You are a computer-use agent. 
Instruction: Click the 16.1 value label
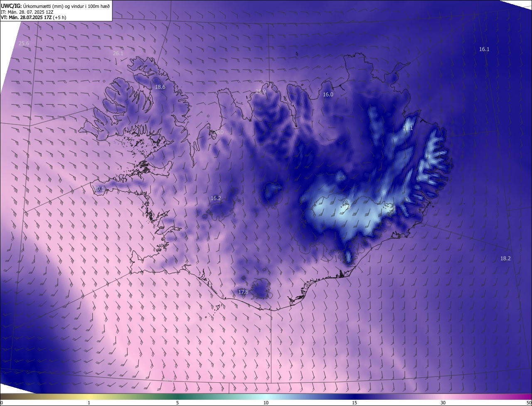pos(484,49)
